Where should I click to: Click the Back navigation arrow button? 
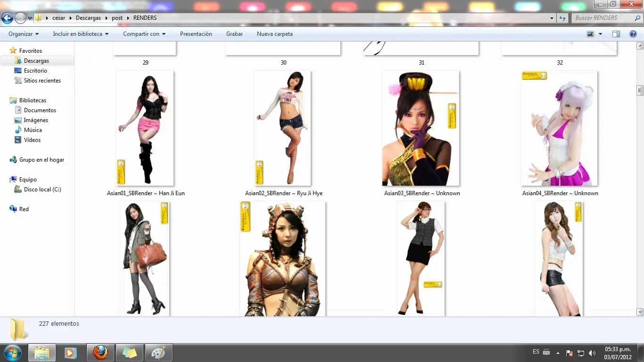click(7, 18)
